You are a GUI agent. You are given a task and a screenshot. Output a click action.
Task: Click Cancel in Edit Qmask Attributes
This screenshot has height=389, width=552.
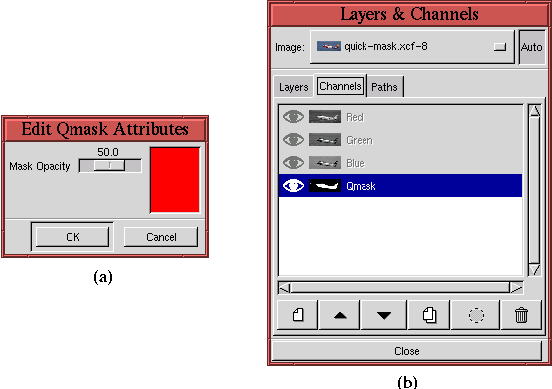coord(161,237)
